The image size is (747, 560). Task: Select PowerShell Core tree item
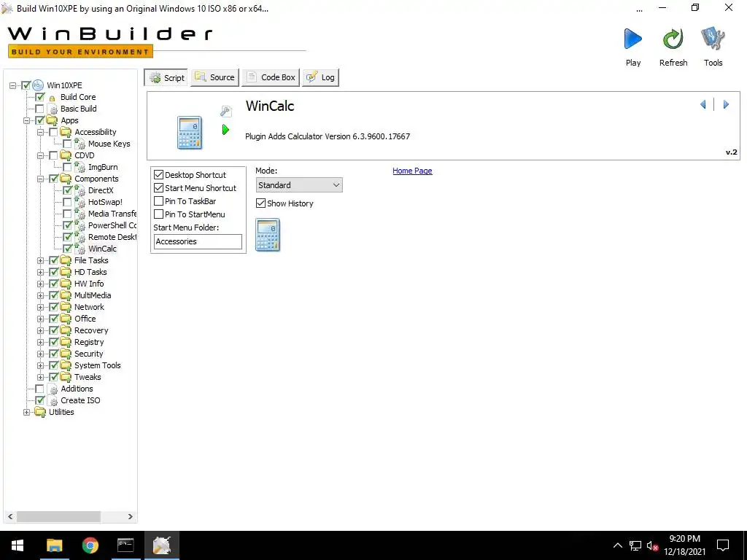pos(112,226)
